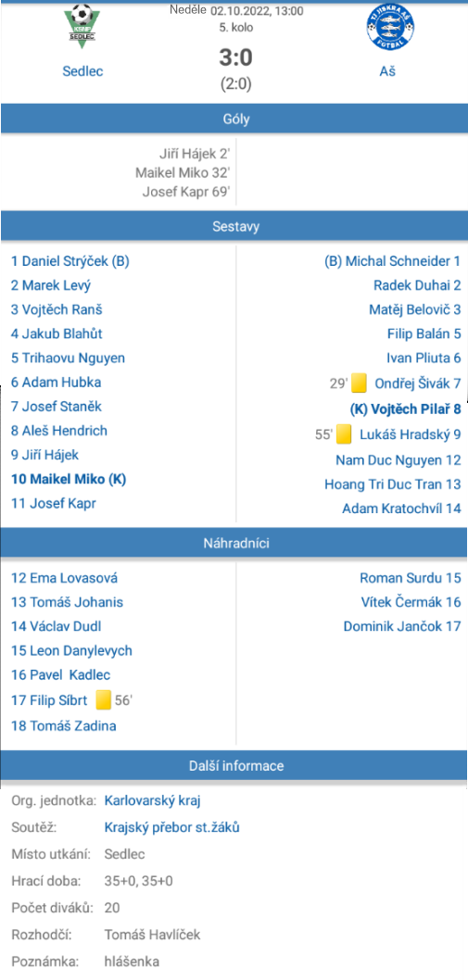Click the Góly section header

(x=234, y=119)
